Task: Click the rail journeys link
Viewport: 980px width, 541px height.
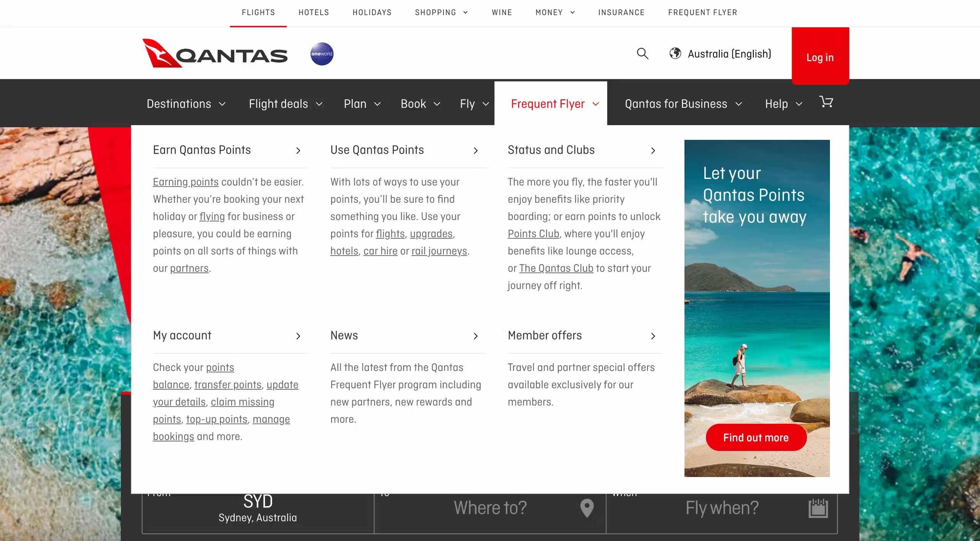Action: [x=439, y=251]
